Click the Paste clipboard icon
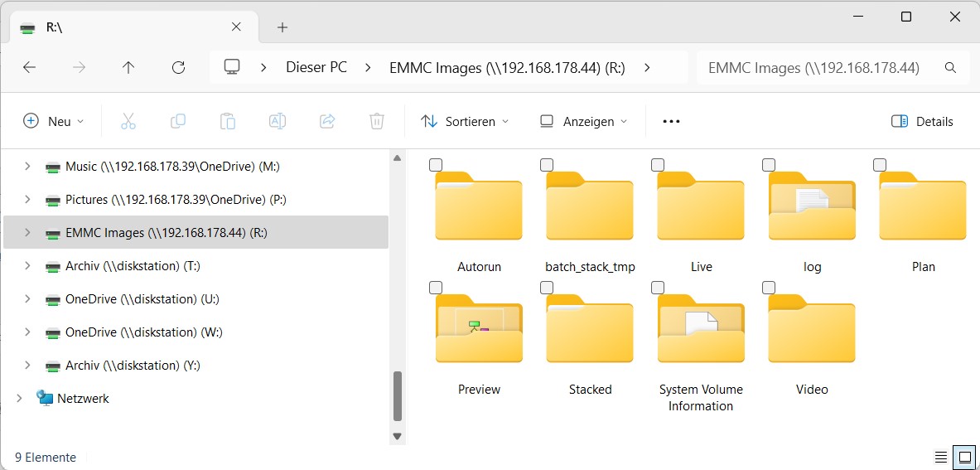 tap(227, 121)
